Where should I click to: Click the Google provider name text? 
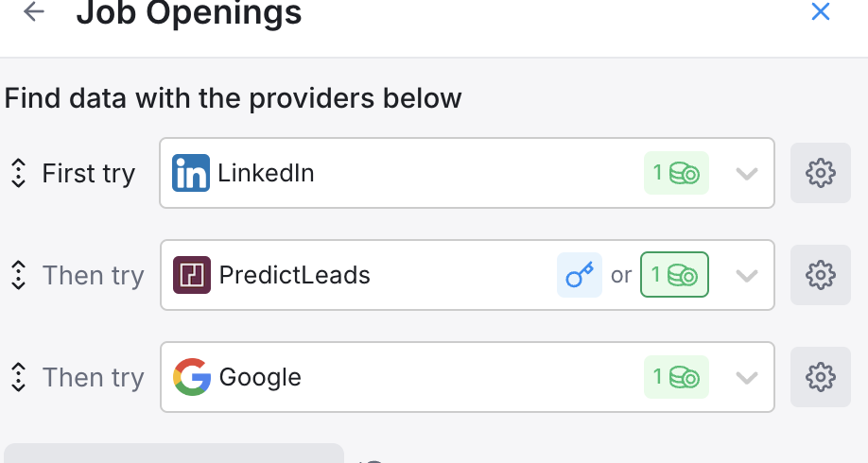(260, 377)
